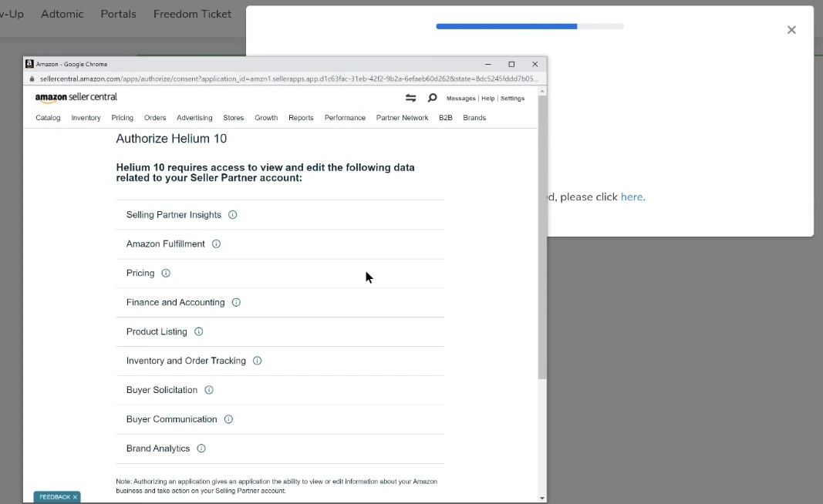
Task: Open the Seller Central search icon
Action: point(432,98)
